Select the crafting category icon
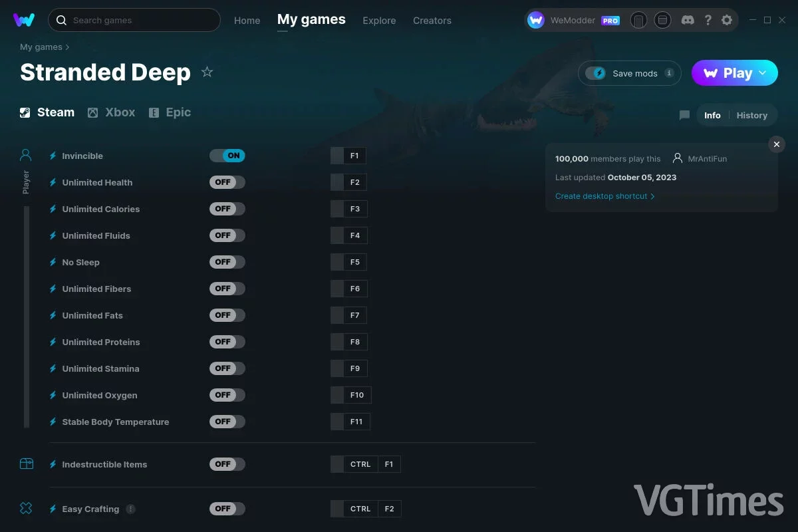Screen dimensions: 798x532 pyautogui.click(x=26, y=509)
